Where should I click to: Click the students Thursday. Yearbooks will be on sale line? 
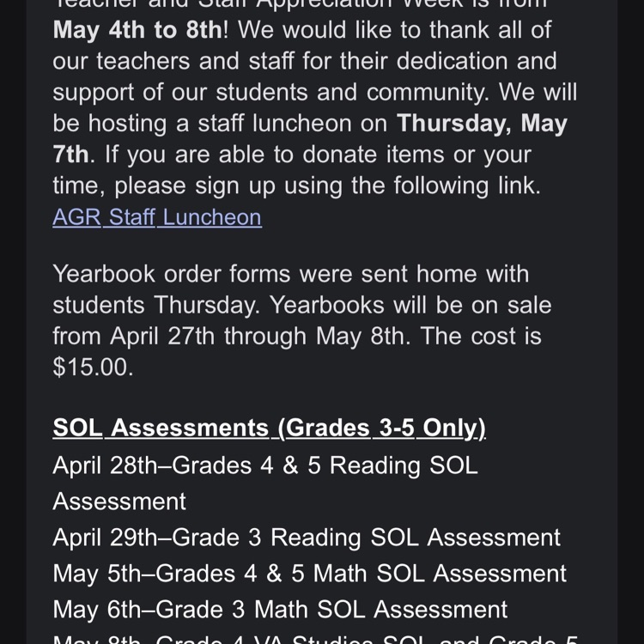[302, 305]
